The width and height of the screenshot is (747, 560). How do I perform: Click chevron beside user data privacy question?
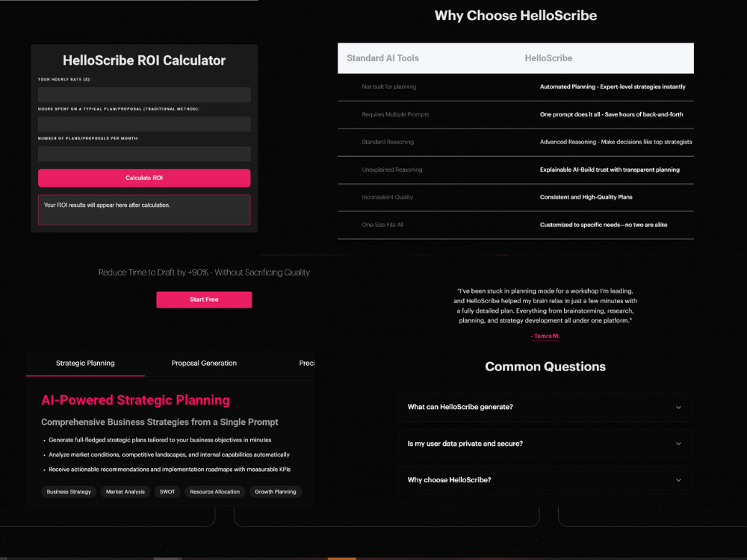tap(678, 444)
